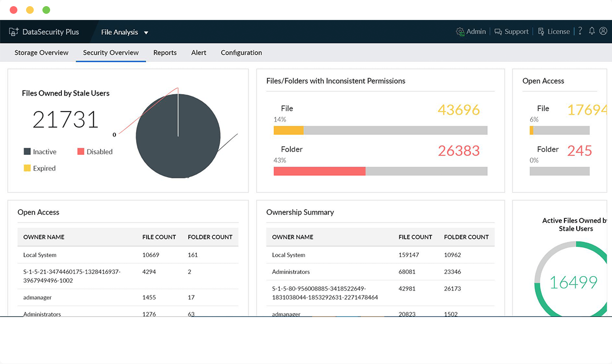
Task: Toggle the Expired legend item
Action: (39, 168)
